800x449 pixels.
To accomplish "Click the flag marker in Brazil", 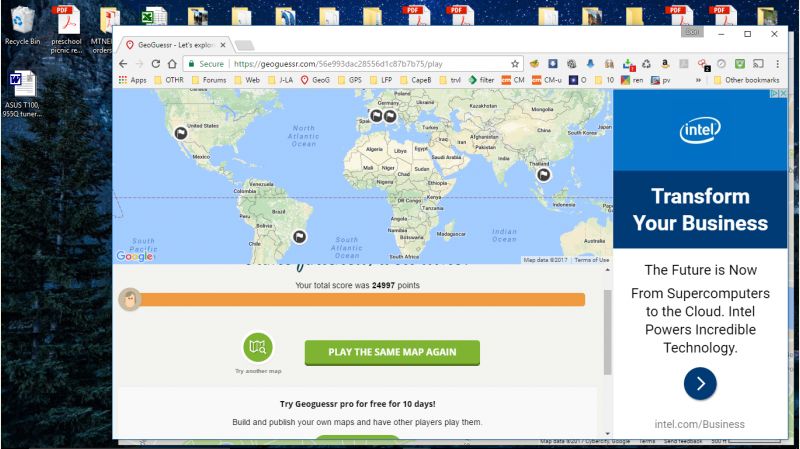I will click(299, 237).
